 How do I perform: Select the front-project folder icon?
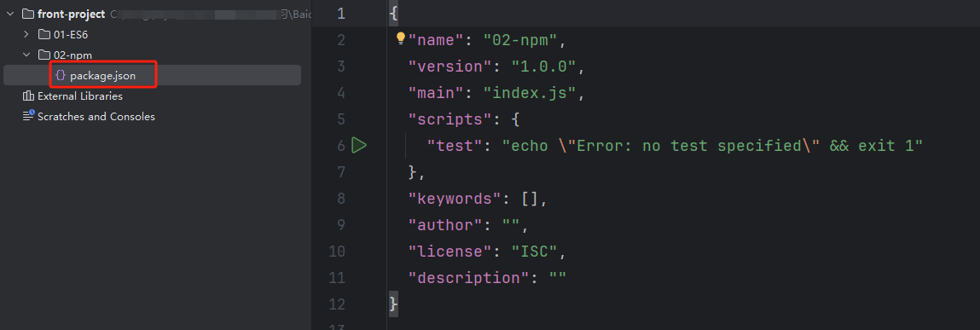(27, 14)
